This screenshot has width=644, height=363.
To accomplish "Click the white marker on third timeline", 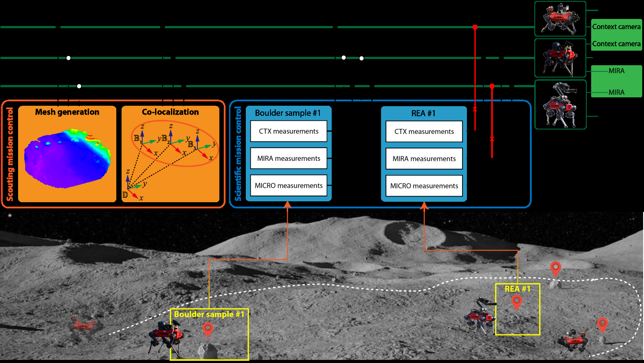I will click(79, 86).
